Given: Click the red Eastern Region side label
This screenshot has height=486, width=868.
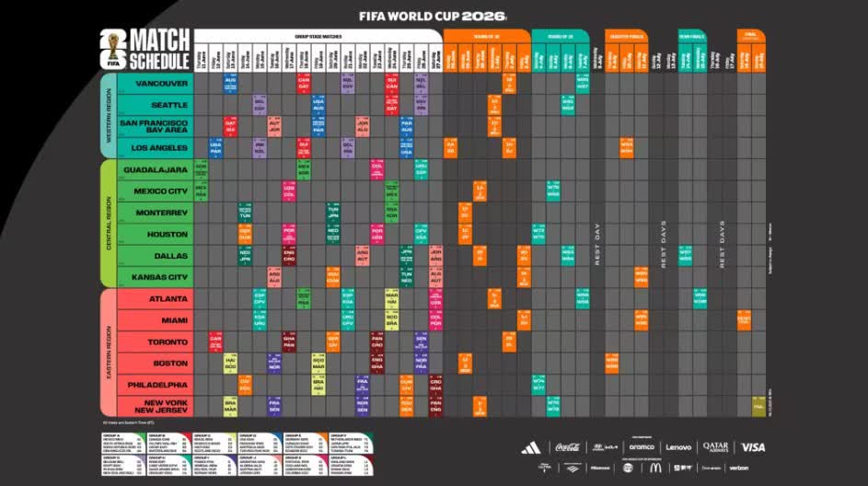Looking at the screenshot, I should coord(107,353).
